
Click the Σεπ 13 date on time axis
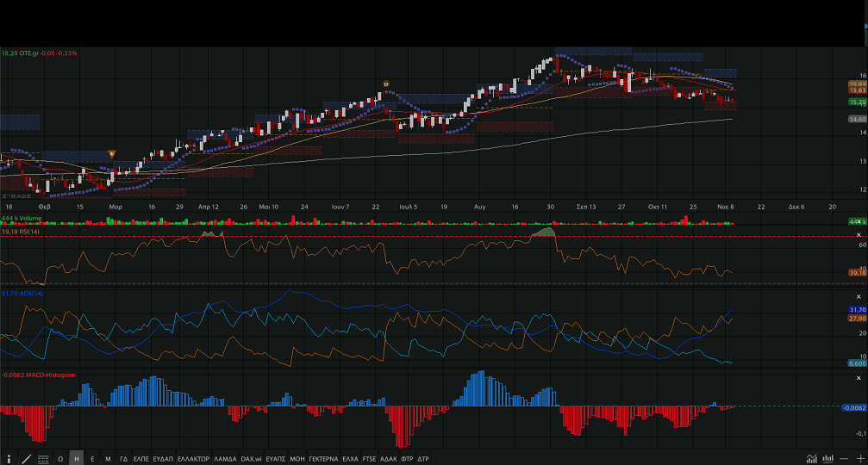(x=586, y=207)
